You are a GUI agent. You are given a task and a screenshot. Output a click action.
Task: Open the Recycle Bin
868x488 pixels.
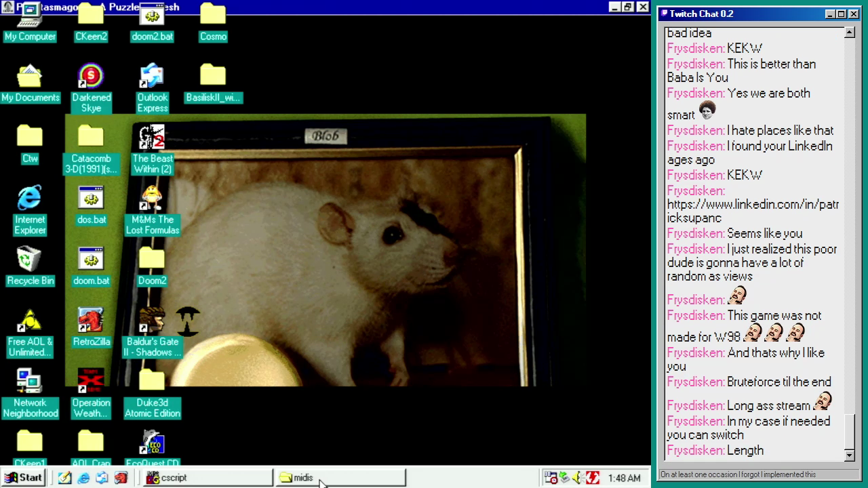click(30, 266)
